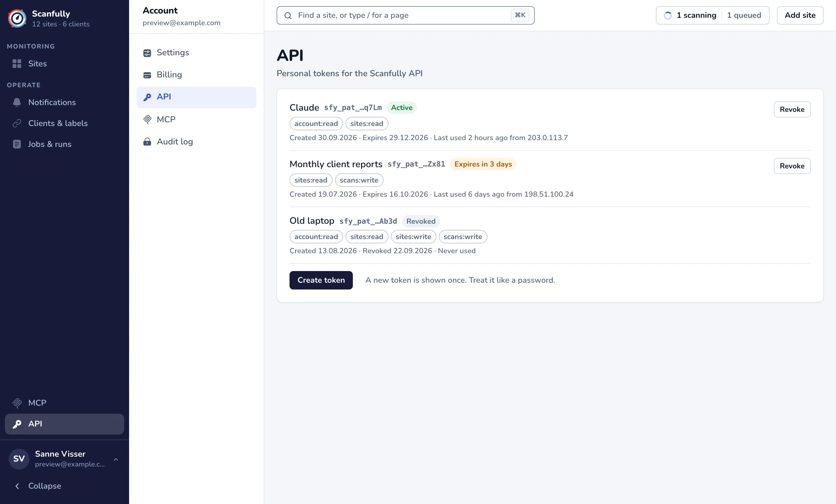Select API item in Account menu

pos(196,97)
